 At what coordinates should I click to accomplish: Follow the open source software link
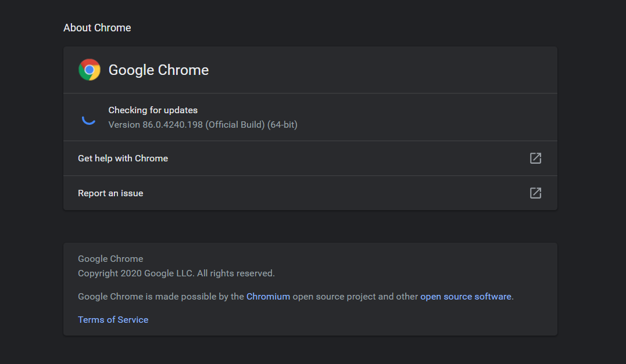click(466, 297)
